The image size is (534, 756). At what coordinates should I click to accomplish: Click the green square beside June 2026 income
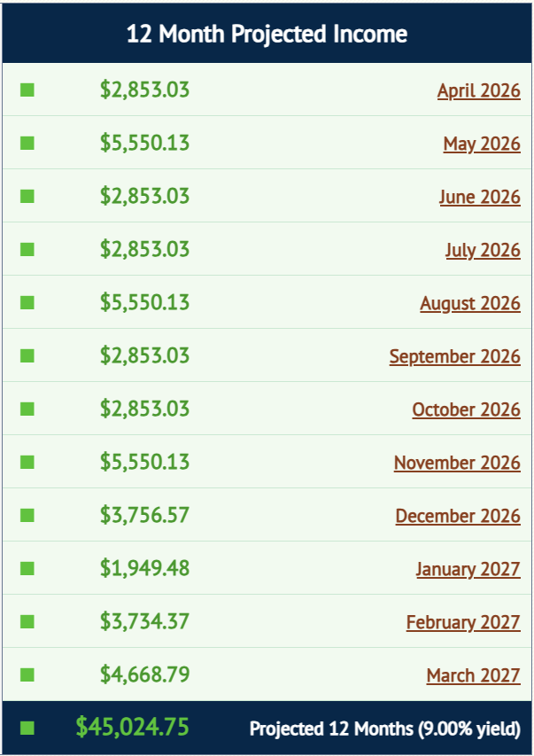coord(27,196)
